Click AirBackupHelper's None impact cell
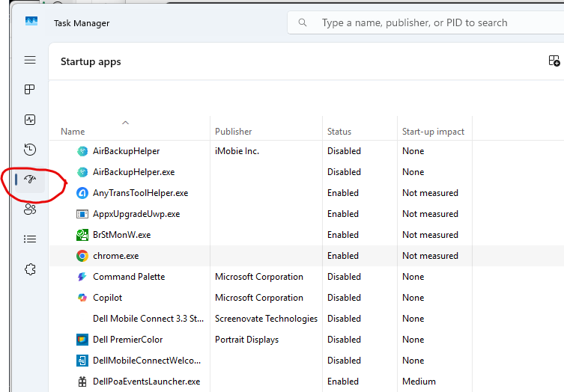The height and width of the screenshot is (392, 564). click(x=413, y=151)
